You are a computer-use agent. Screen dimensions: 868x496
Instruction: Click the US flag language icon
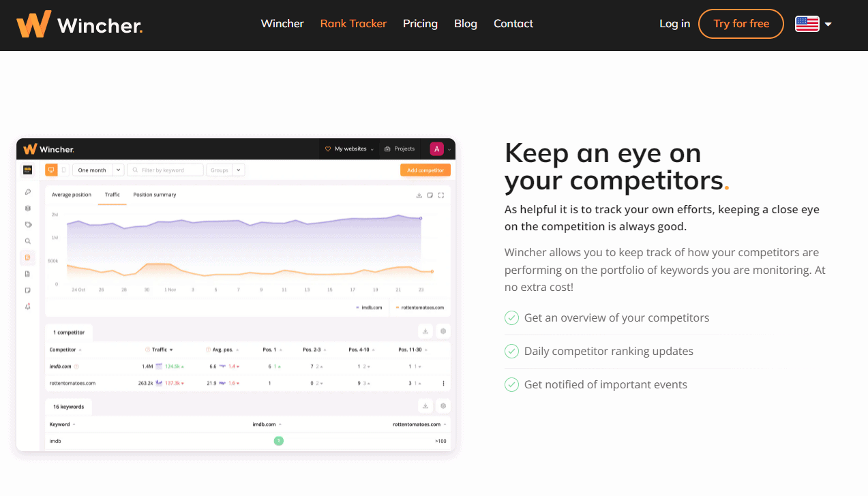click(807, 24)
